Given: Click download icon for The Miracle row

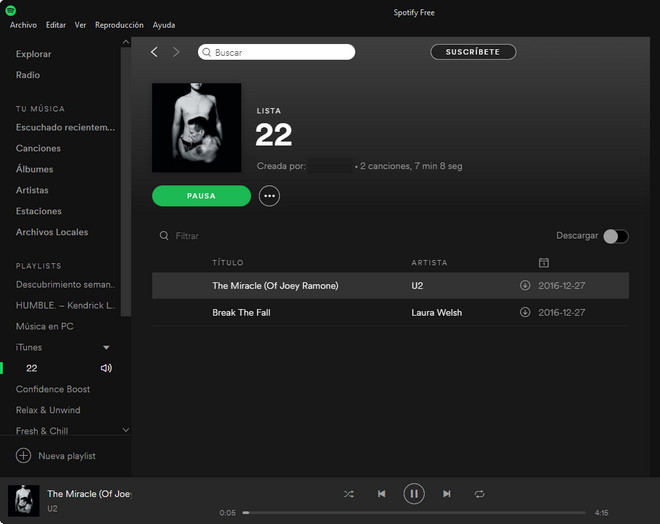Looking at the screenshot, I should point(525,285).
